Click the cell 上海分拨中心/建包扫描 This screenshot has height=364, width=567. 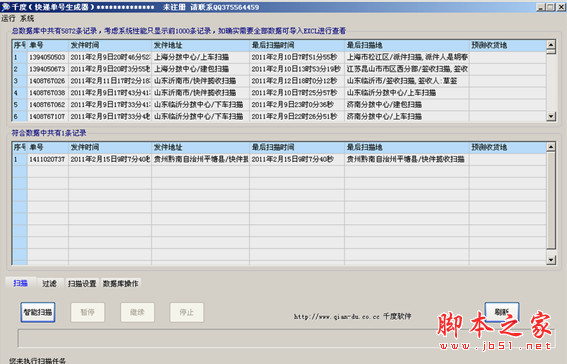coord(201,69)
